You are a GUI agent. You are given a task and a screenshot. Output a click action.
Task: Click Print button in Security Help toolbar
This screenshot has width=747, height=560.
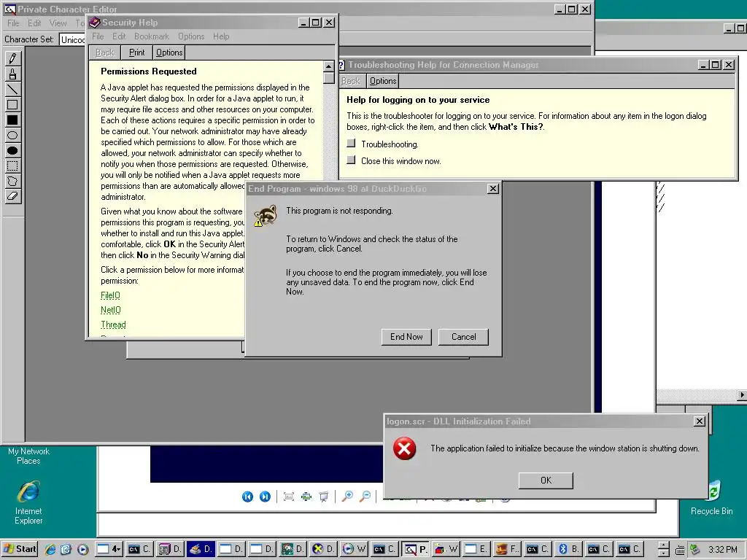point(136,52)
